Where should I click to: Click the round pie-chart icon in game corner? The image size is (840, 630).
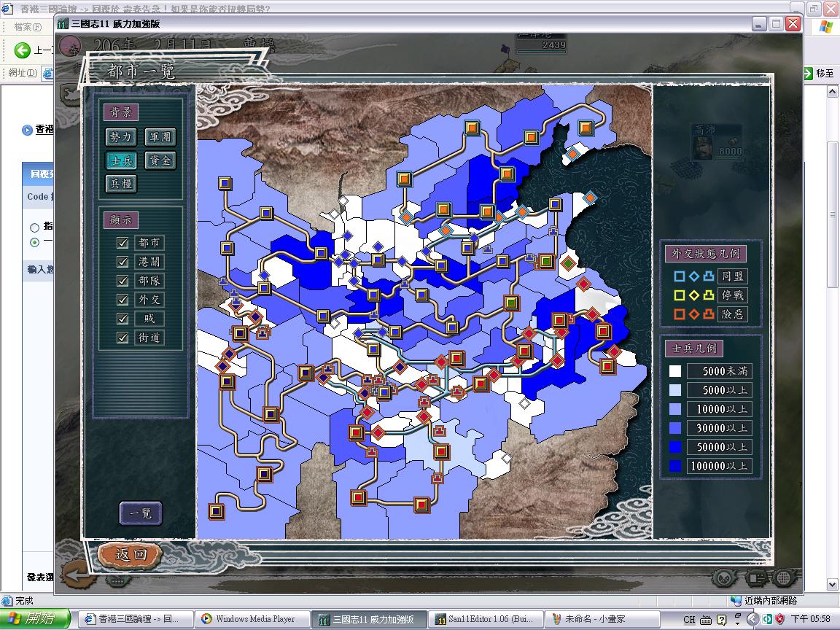pyautogui.click(x=724, y=577)
